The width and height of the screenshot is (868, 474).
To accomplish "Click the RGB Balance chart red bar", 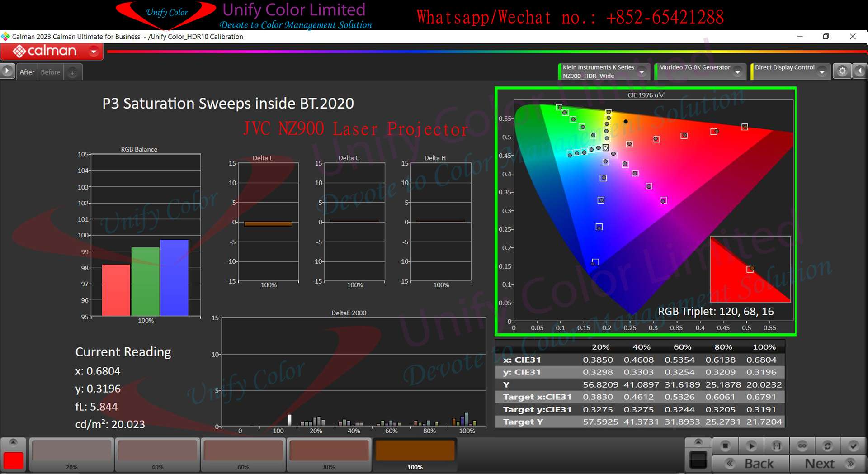I will (x=116, y=290).
